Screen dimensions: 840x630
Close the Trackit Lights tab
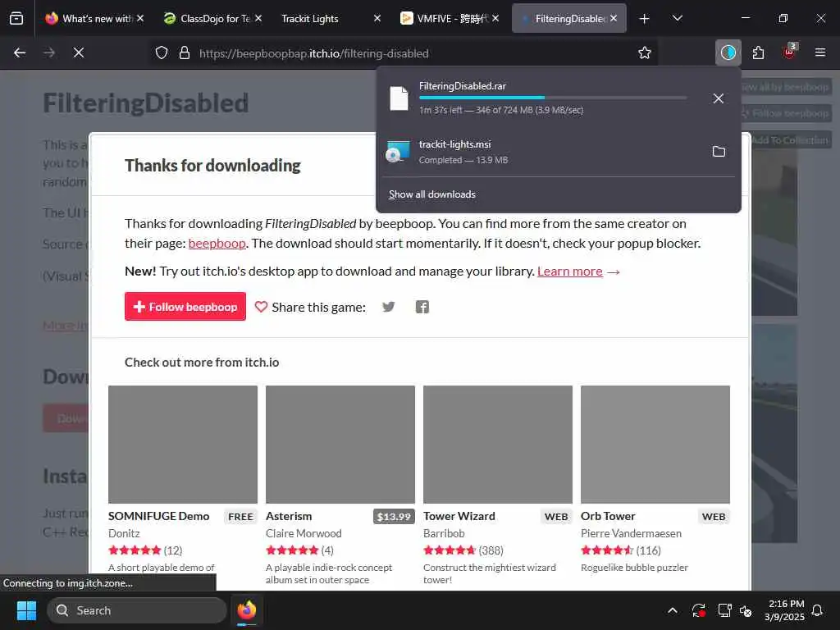(377, 18)
